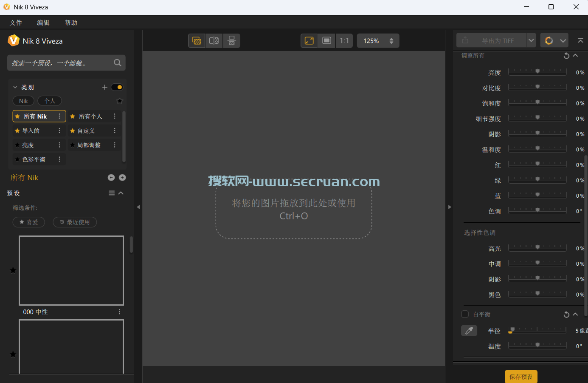Click the fit-to-screen zoom icon

pos(309,41)
